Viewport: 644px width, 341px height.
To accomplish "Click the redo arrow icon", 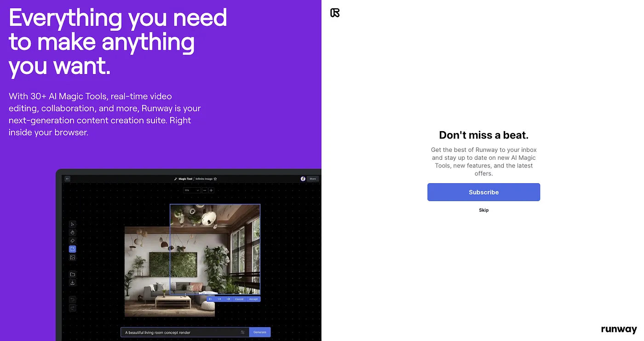I will click(72, 308).
